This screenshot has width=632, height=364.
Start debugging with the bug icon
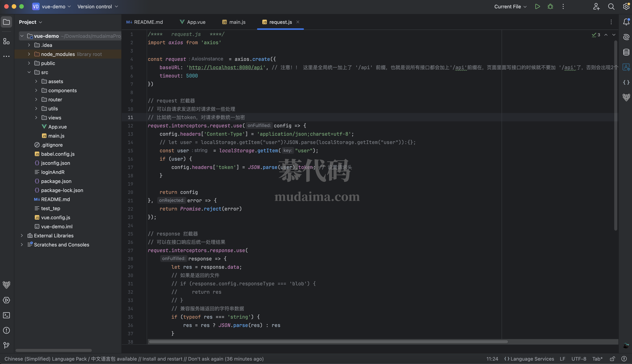tap(550, 6)
